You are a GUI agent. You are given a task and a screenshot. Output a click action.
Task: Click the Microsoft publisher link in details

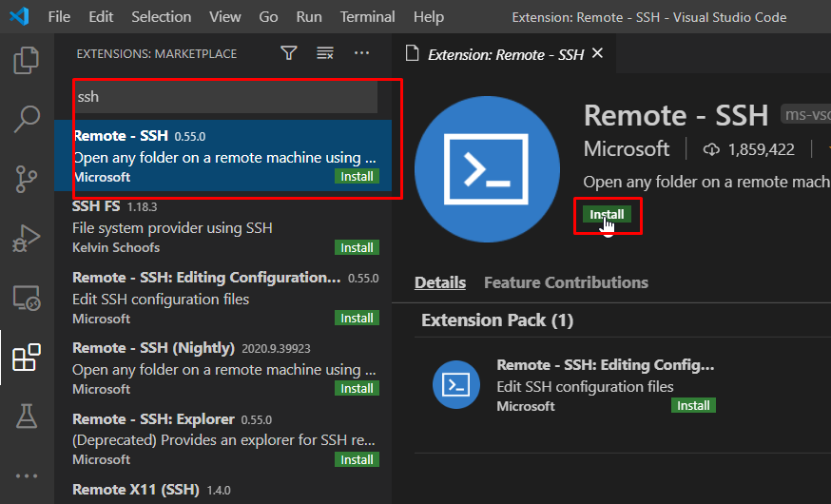click(x=627, y=149)
